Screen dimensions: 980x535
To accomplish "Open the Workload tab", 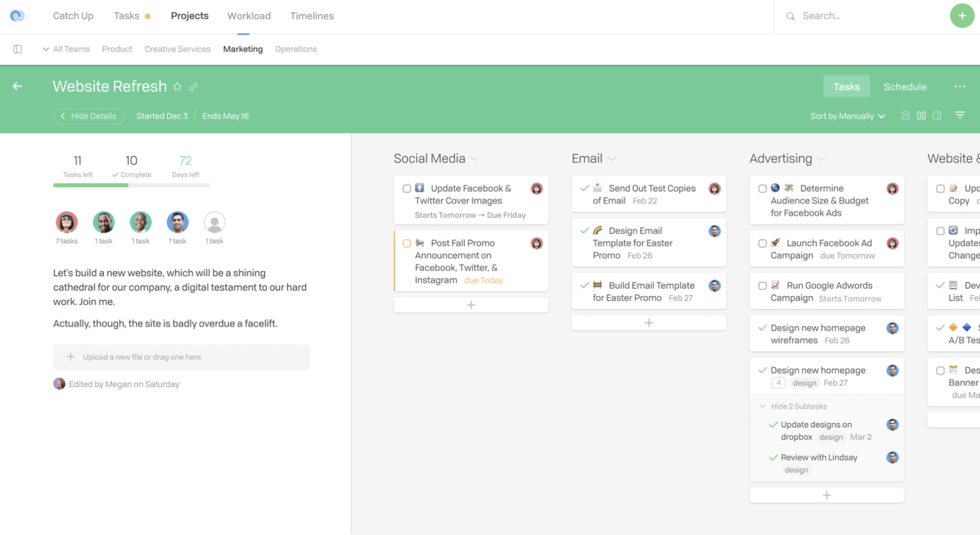I will [x=249, y=16].
